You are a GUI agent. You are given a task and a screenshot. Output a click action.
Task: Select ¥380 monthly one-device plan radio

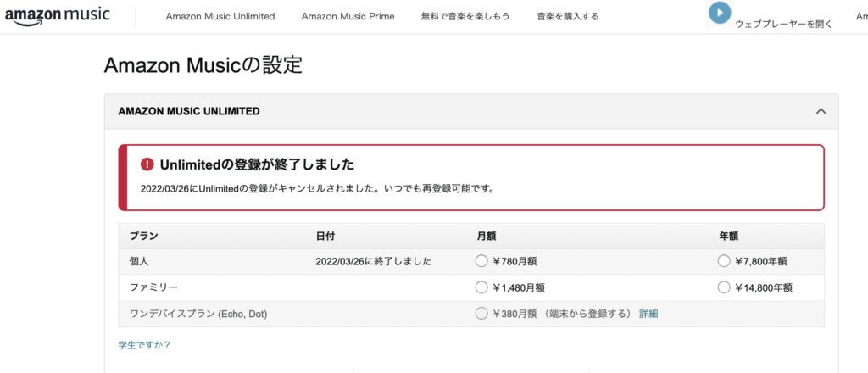pos(482,314)
